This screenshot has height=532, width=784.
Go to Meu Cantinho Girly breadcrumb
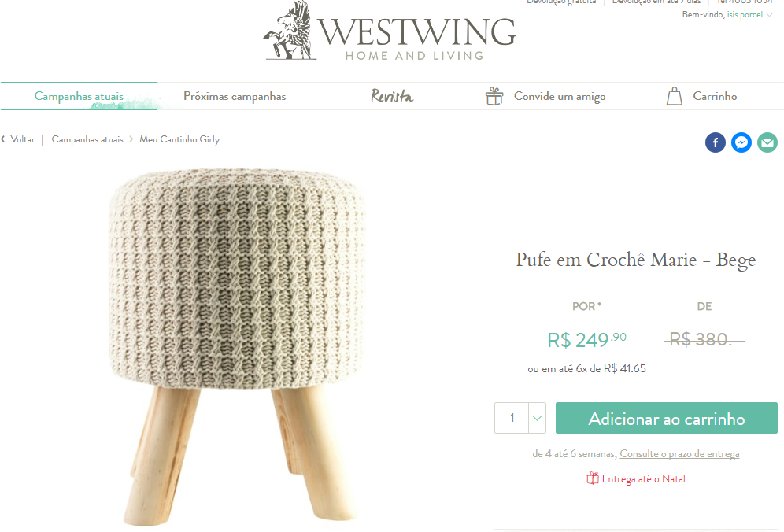[179, 139]
